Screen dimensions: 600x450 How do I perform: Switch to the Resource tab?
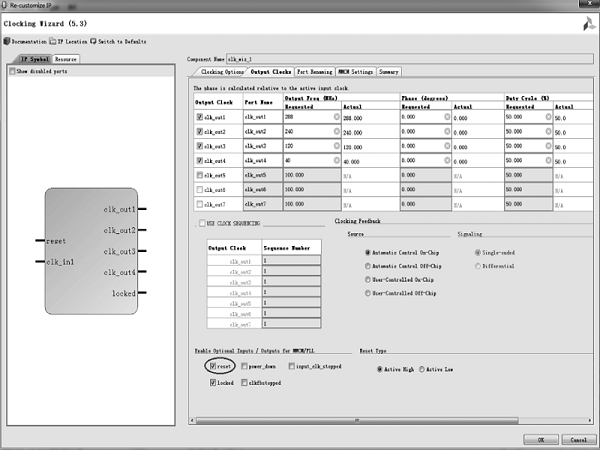tap(65, 60)
